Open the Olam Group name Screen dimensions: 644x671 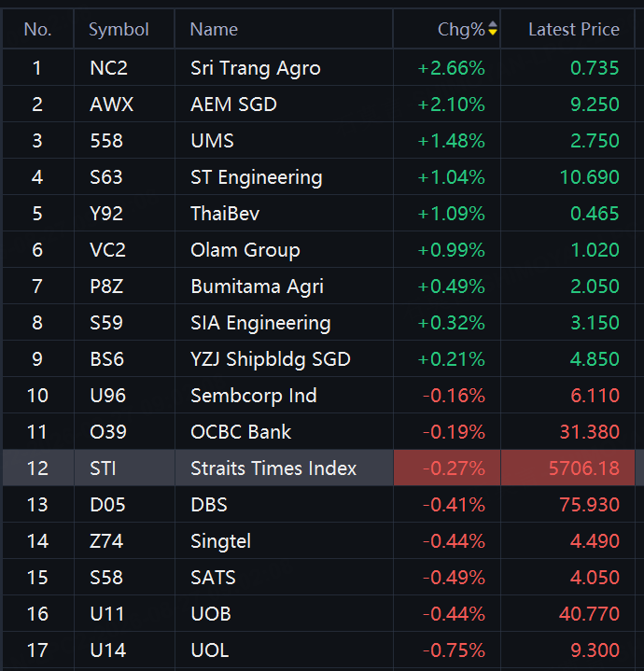tap(245, 250)
